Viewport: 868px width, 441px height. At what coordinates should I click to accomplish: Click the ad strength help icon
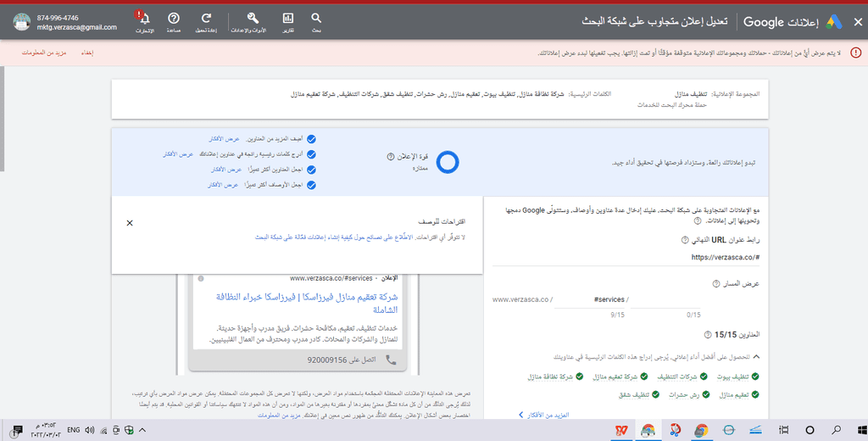pyautogui.click(x=390, y=157)
